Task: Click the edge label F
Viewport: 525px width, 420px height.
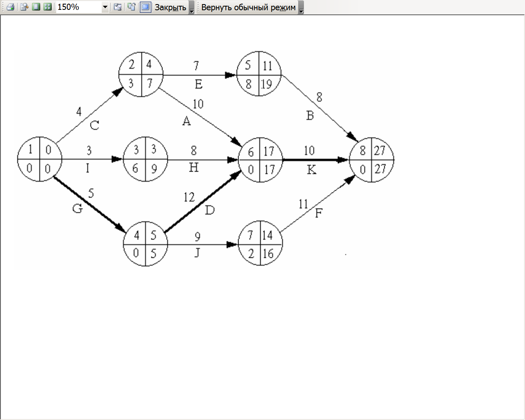Action: pyautogui.click(x=319, y=213)
